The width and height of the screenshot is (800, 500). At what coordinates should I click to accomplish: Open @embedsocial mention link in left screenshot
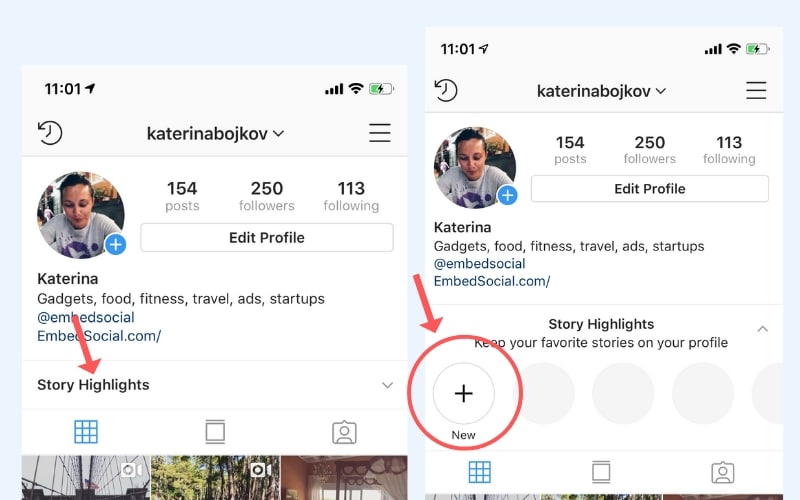click(x=86, y=317)
